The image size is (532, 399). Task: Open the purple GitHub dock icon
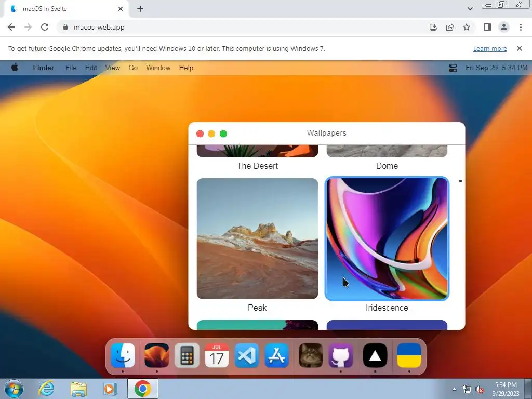point(341,355)
